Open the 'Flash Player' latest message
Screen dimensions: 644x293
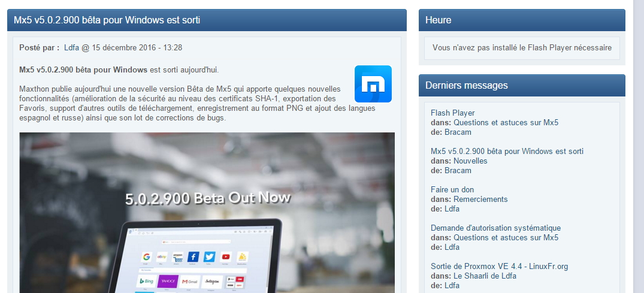pos(453,113)
